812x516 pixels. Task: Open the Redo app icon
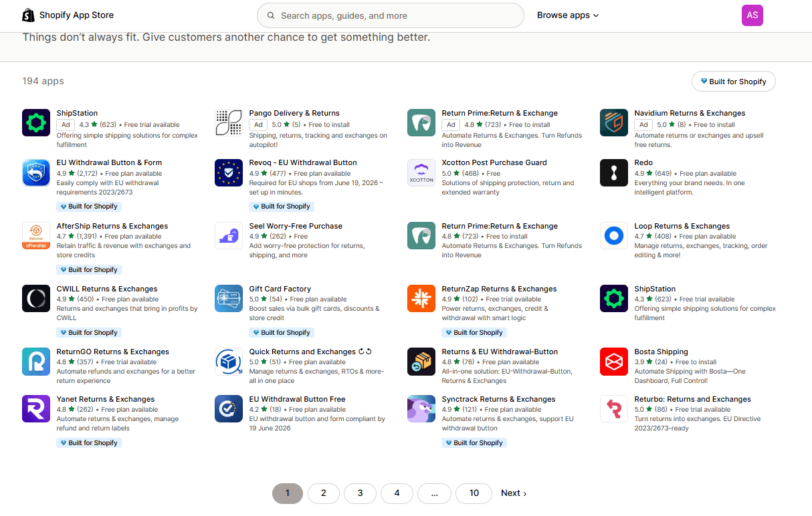coord(614,172)
